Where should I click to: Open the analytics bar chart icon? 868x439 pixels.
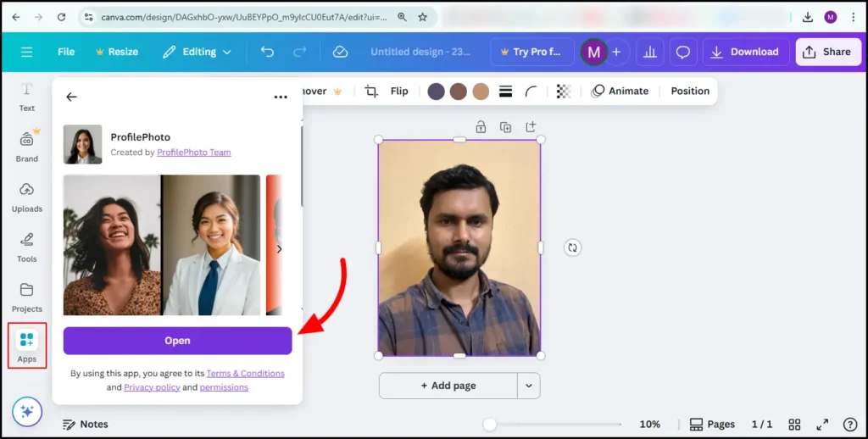pos(650,52)
